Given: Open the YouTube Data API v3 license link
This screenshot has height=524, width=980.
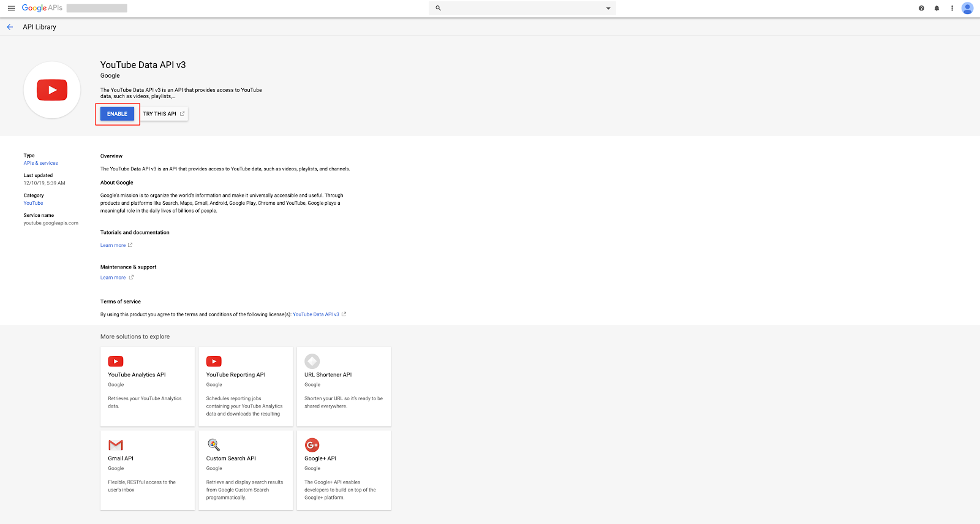Looking at the screenshot, I should [316, 314].
